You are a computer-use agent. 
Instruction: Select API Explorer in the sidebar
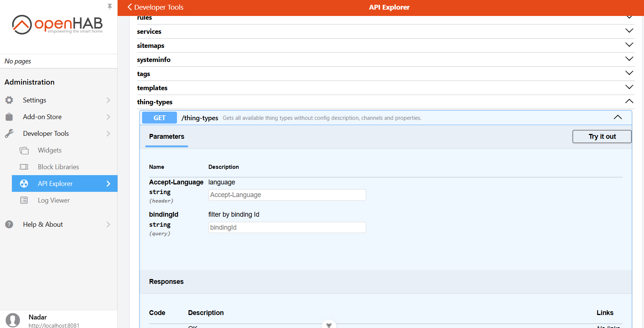tap(65, 184)
